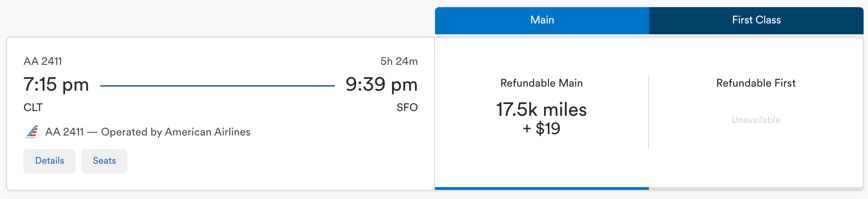
Task: Click the flight route line between times
Action: [x=217, y=85]
